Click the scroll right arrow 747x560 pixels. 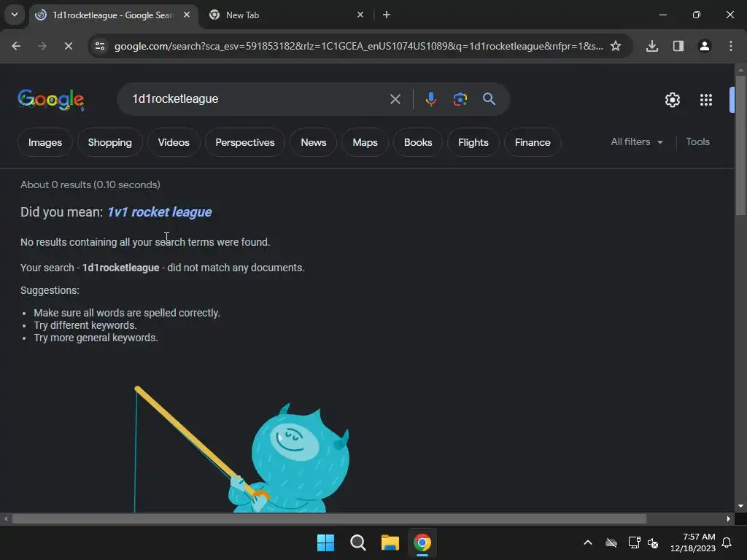(x=729, y=518)
